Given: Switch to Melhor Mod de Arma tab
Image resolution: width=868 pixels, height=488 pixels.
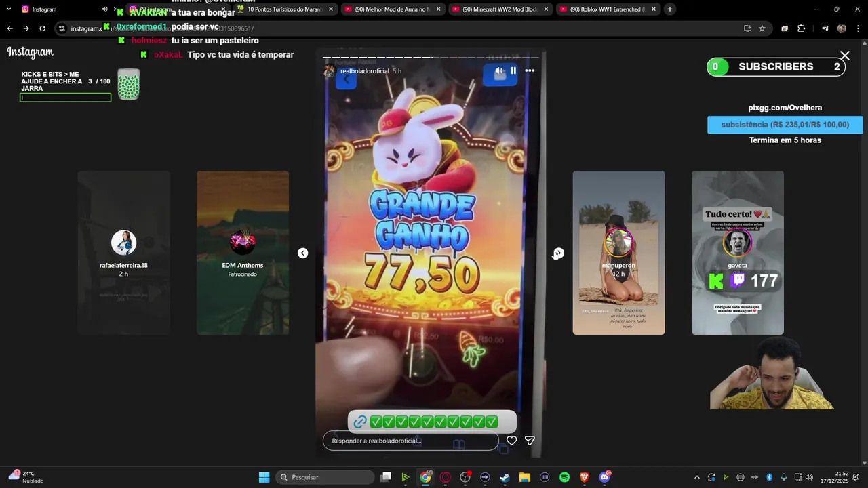Looking at the screenshot, I should (x=393, y=9).
